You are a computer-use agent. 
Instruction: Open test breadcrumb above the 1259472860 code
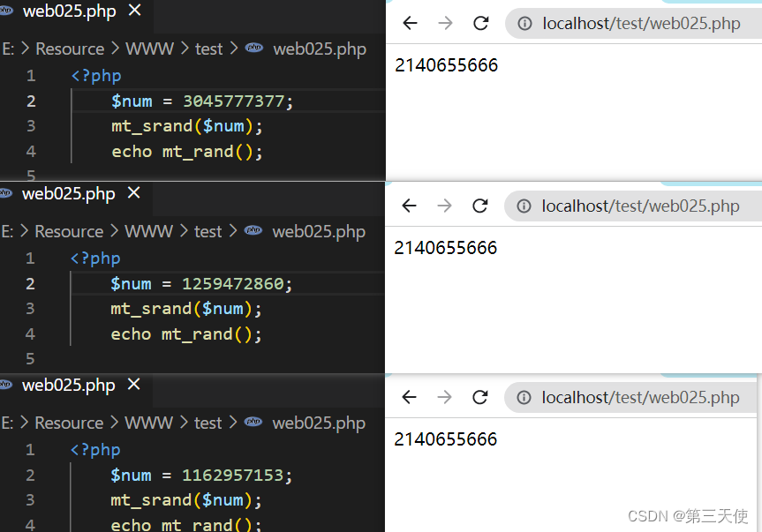coord(208,231)
